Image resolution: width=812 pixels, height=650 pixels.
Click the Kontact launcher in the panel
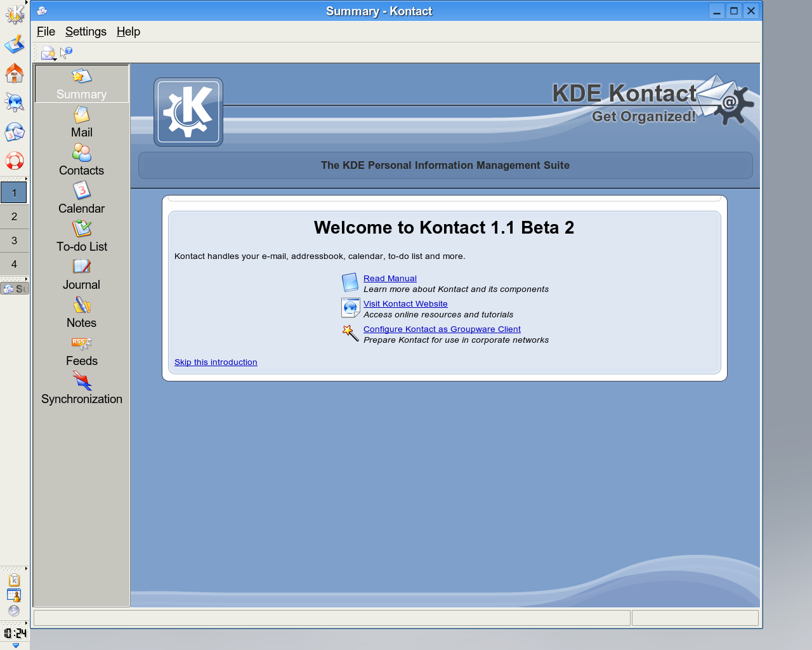click(x=14, y=132)
